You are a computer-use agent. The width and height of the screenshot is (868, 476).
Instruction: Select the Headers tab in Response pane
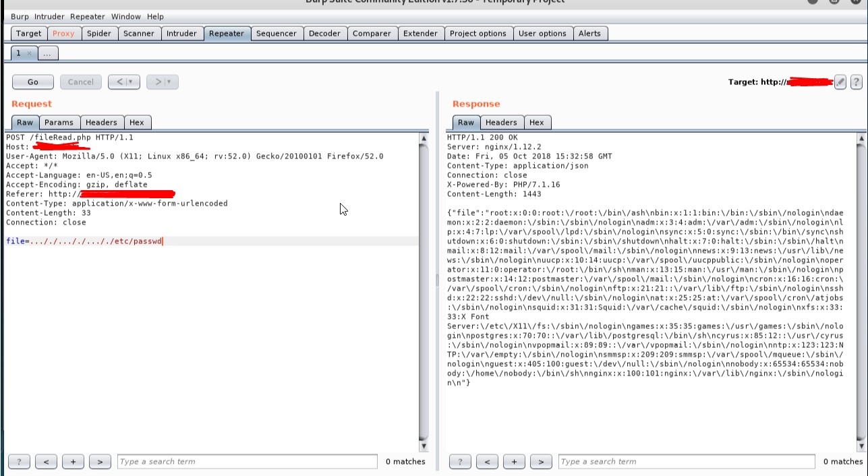click(x=501, y=122)
